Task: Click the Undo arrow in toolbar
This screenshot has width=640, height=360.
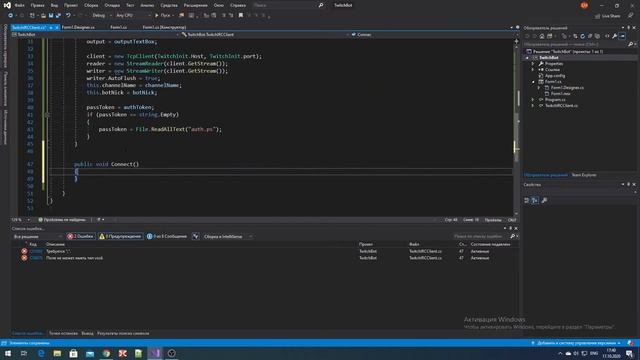Action: click(68, 15)
